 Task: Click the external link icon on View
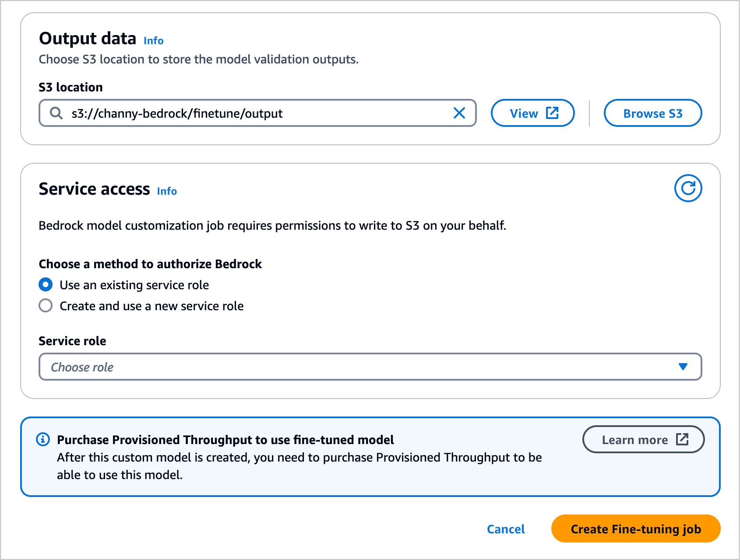pyautogui.click(x=552, y=113)
